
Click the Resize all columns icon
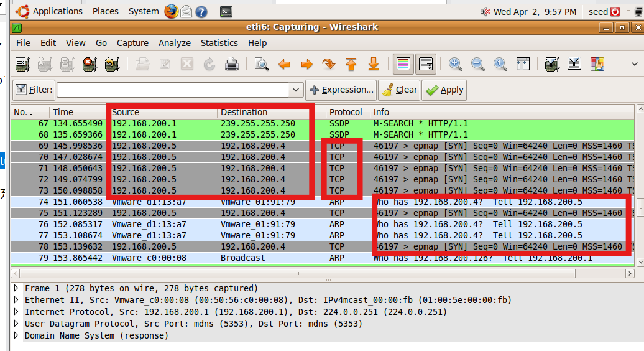coord(522,64)
